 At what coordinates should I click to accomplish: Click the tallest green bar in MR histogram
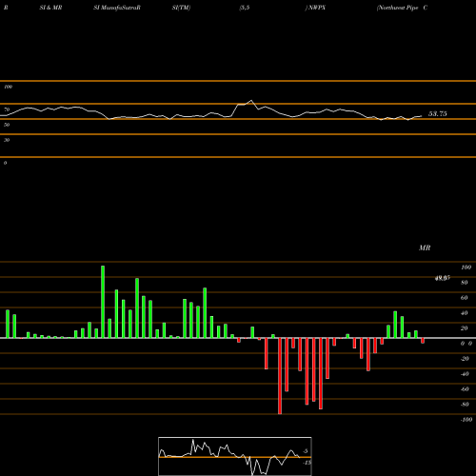[x=103, y=302]
